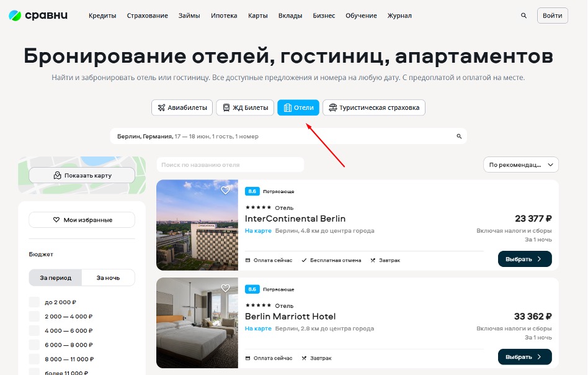
Task: Switch budget to За ночь
Action: [108, 278]
